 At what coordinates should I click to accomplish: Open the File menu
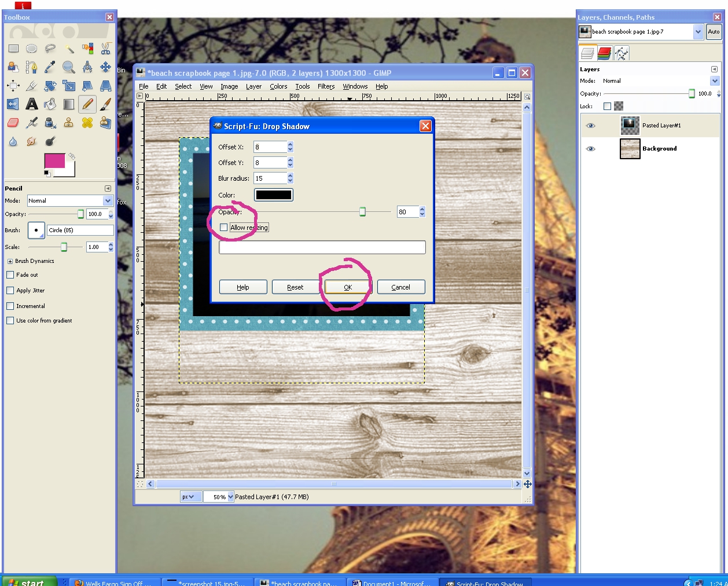(x=144, y=86)
